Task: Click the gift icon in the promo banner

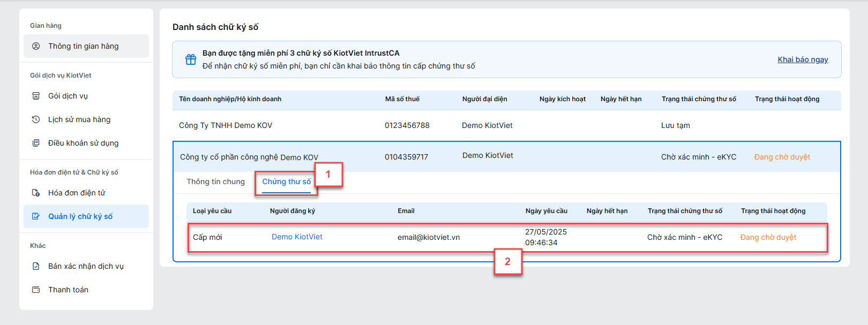Action: [191, 59]
